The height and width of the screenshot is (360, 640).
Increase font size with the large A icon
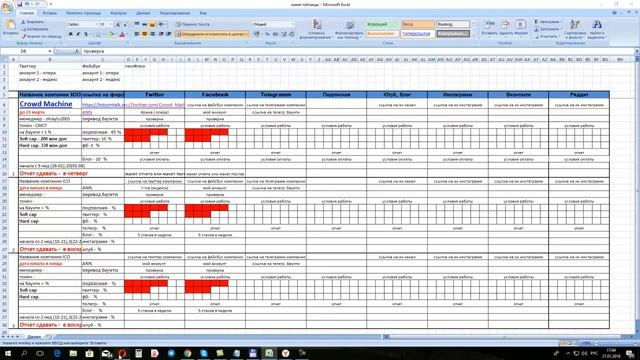pyautogui.click(x=118, y=24)
